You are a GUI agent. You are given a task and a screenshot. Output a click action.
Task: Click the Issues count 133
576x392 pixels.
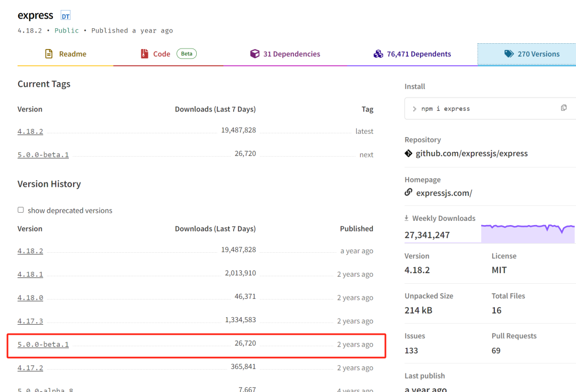(411, 350)
